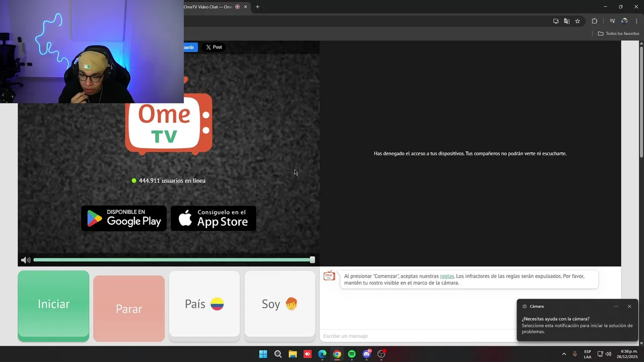This screenshot has height=362, width=644.
Task: Open Microsoft Edge from taskbar
Action: [322, 354]
